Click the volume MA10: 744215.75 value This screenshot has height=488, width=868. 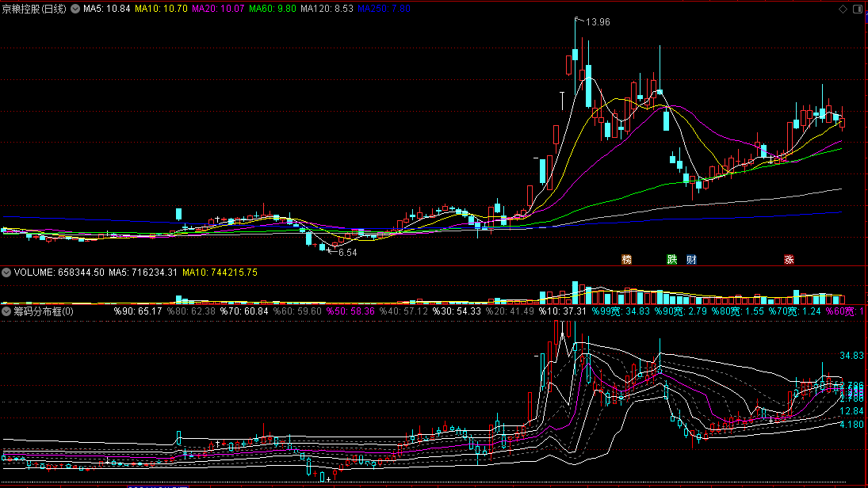(x=220, y=273)
